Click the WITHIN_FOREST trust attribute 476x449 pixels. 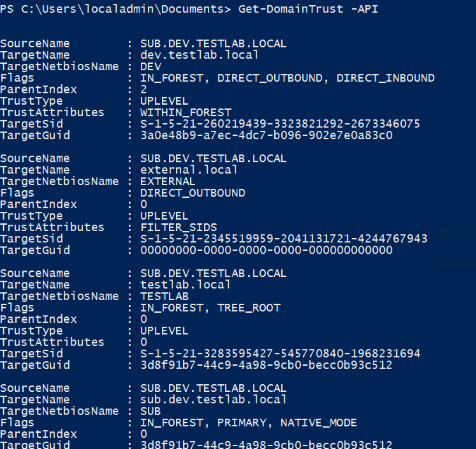pos(186,113)
